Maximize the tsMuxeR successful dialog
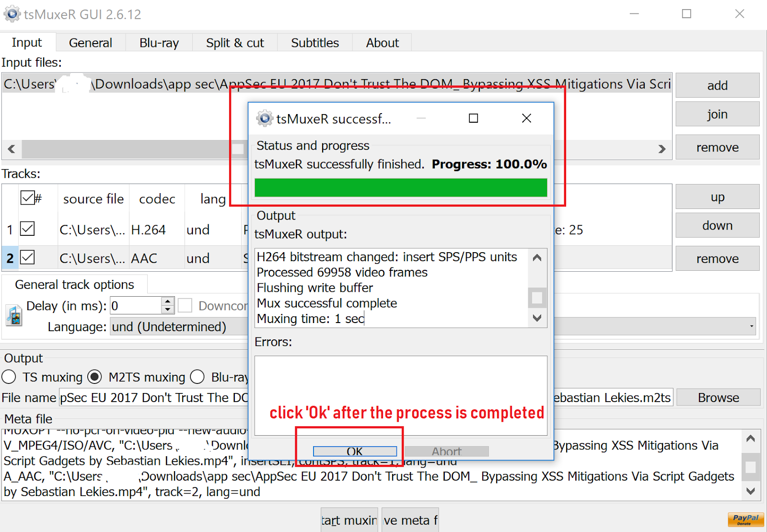 click(473, 118)
